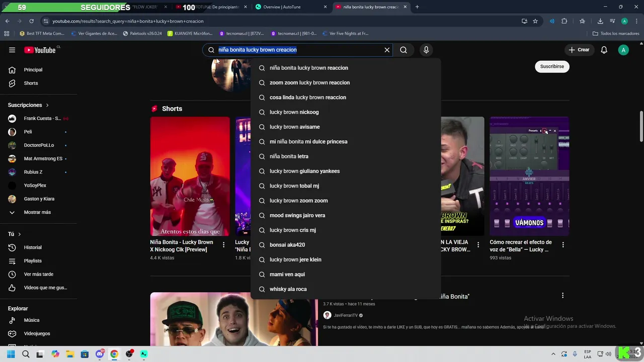The width and height of the screenshot is (644, 362).
Task: Select suggestion cosa linda lucky brown reaccion
Action: click(x=346, y=98)
